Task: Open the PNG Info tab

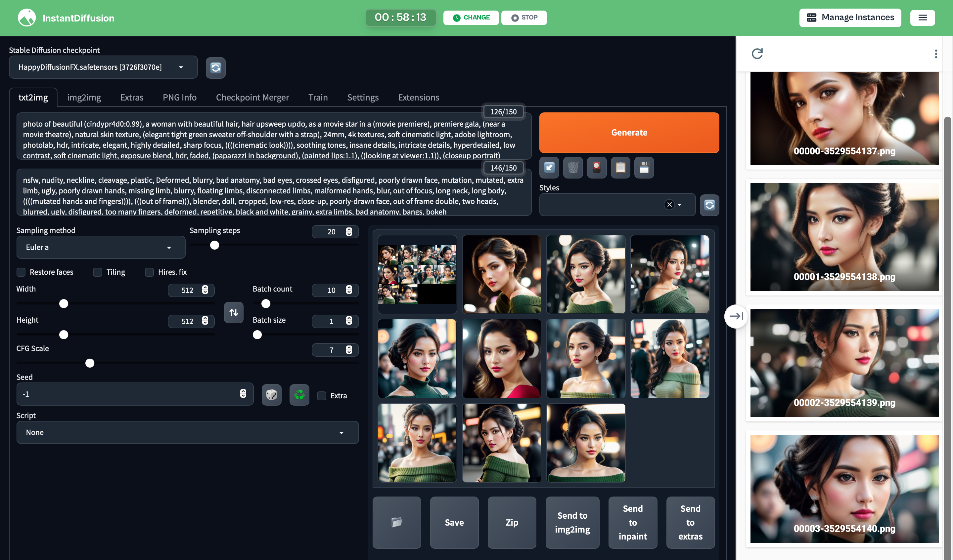Action: pos(179,98)
